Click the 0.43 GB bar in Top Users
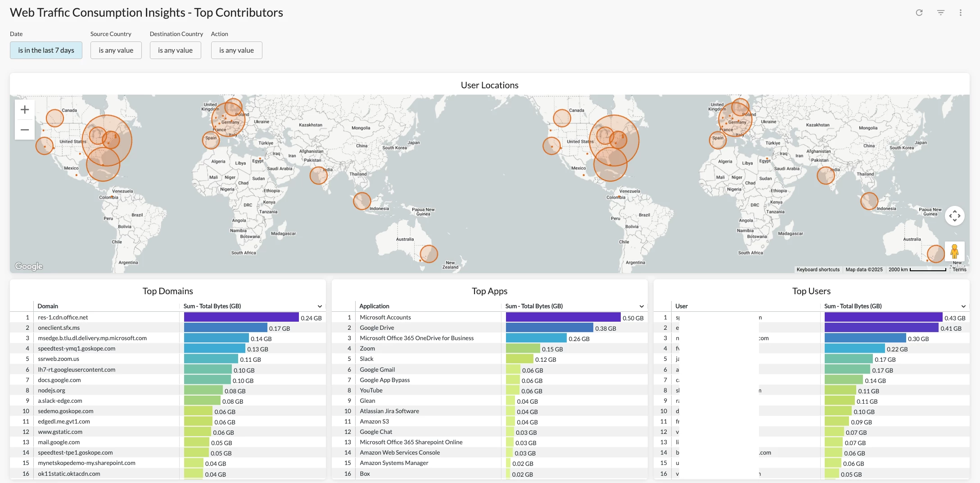The image size is (980, 483). click(883, 317)
